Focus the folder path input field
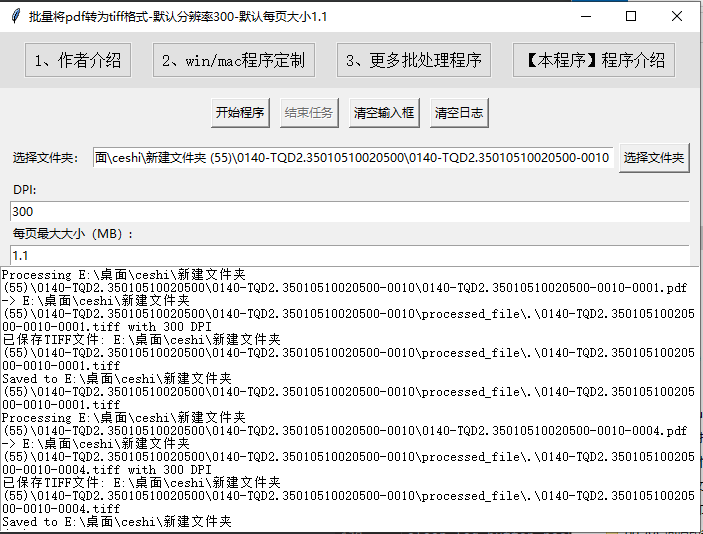 (353, 158)
